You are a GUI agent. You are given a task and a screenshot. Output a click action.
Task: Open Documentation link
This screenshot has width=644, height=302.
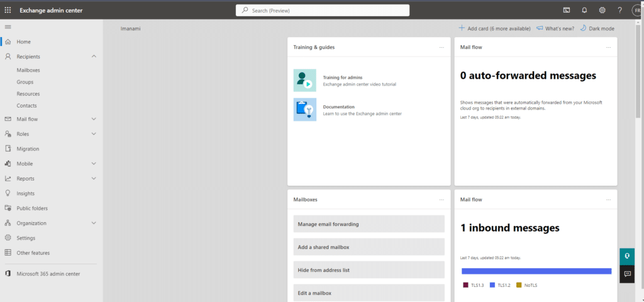(x=338, y=107)
